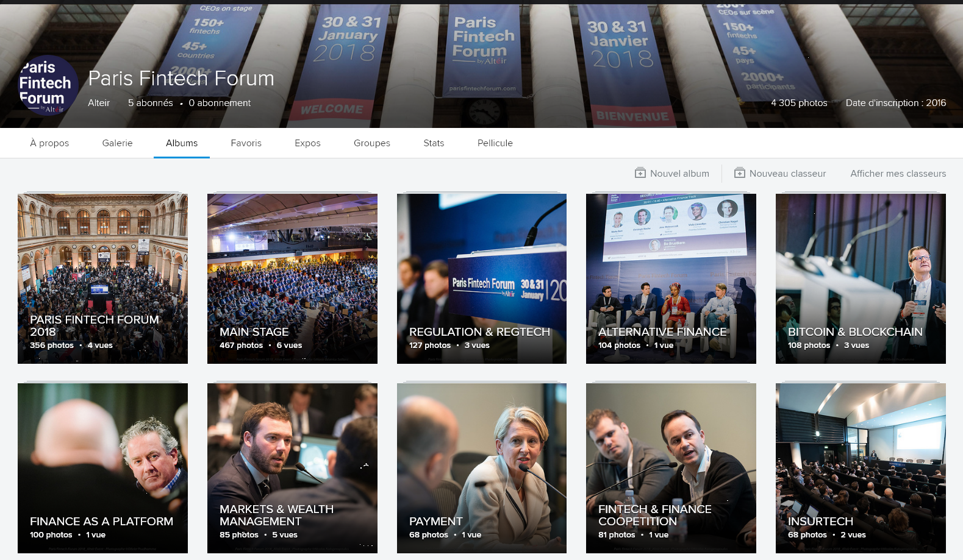Select the Albums tab
Screen dimensions: 963x560
tap(182, 143)
